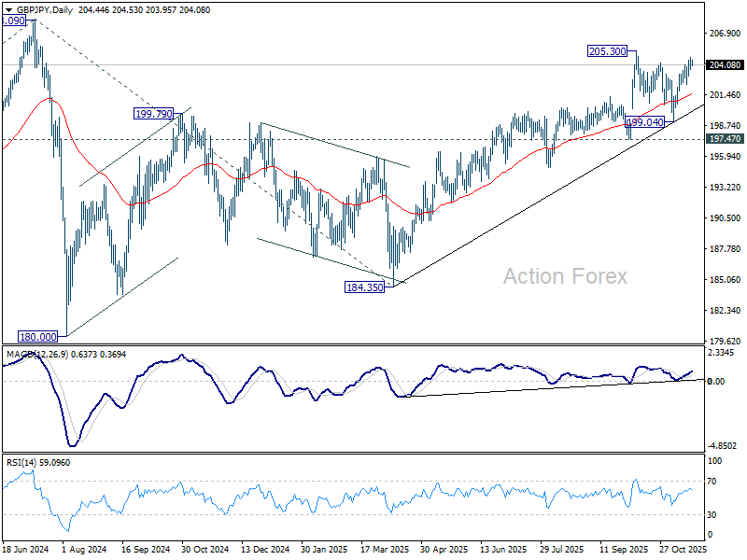
Task: Click the 179.620 price axis value
Action: click(725, 341)
